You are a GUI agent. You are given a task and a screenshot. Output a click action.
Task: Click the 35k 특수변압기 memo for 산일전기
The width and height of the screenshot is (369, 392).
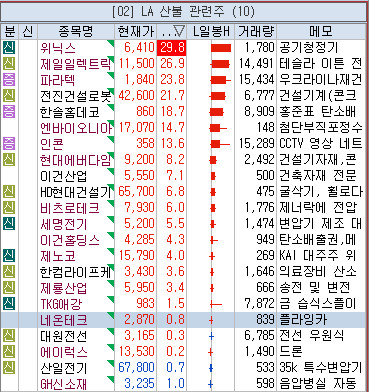point(320,368)
